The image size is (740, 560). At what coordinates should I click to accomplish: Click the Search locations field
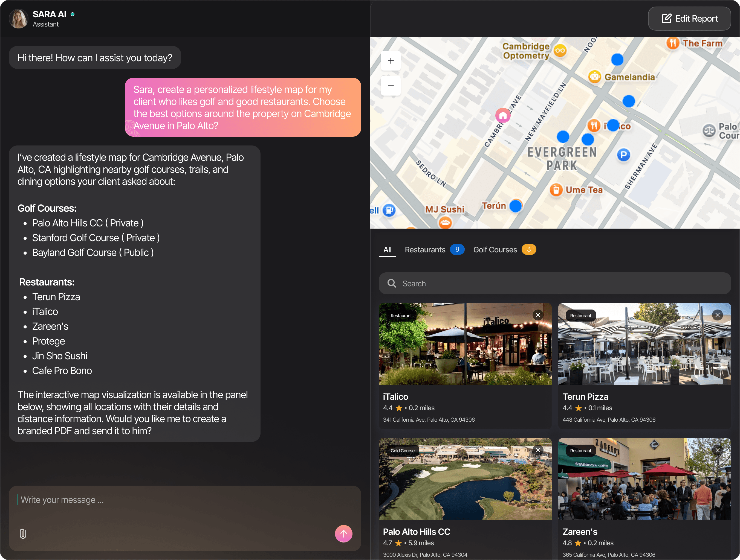[554, 284]
